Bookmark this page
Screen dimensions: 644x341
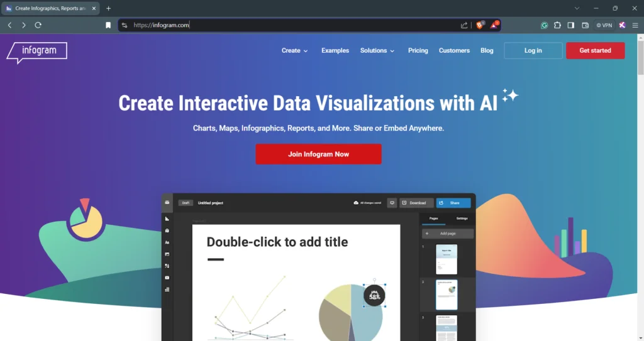pyautogui.click(x=108, y=25)
